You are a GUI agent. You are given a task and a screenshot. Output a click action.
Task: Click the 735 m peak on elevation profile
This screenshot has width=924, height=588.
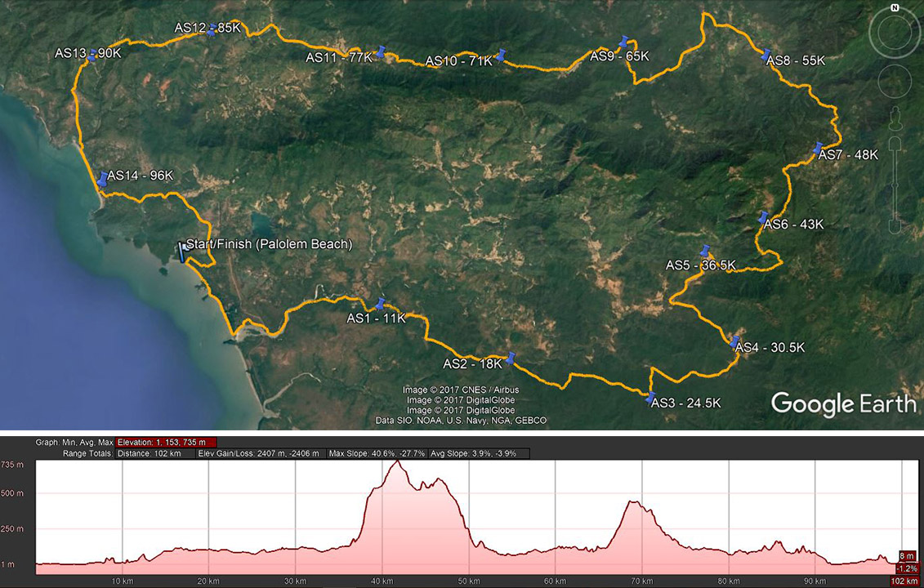pyautogui.click(x=398, y=462)
